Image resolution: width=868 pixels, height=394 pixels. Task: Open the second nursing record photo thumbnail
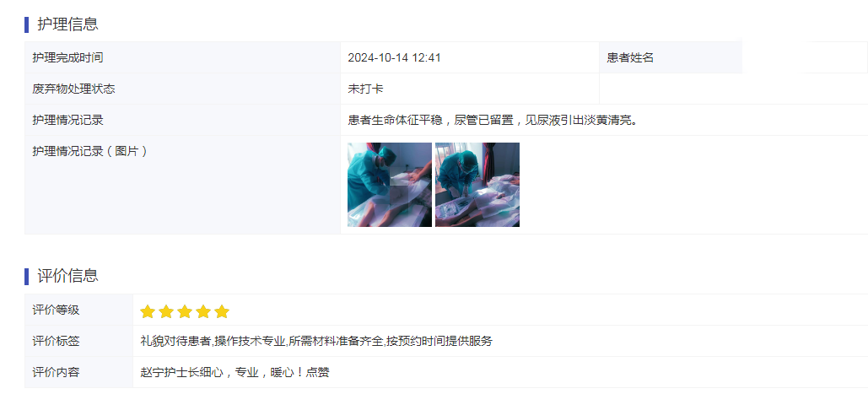point(477,185)
